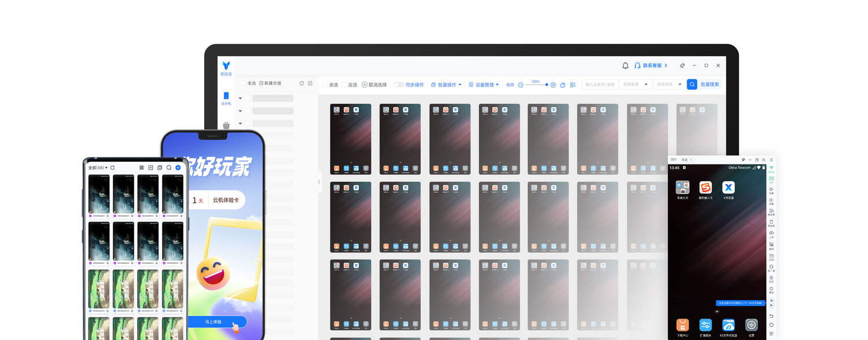
Task: Open the 选择机型 dropdown
Action: point(635,85)
